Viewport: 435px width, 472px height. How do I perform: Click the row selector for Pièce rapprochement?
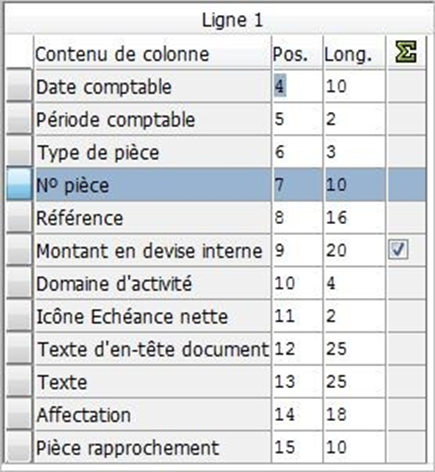(x=19, y=446)
